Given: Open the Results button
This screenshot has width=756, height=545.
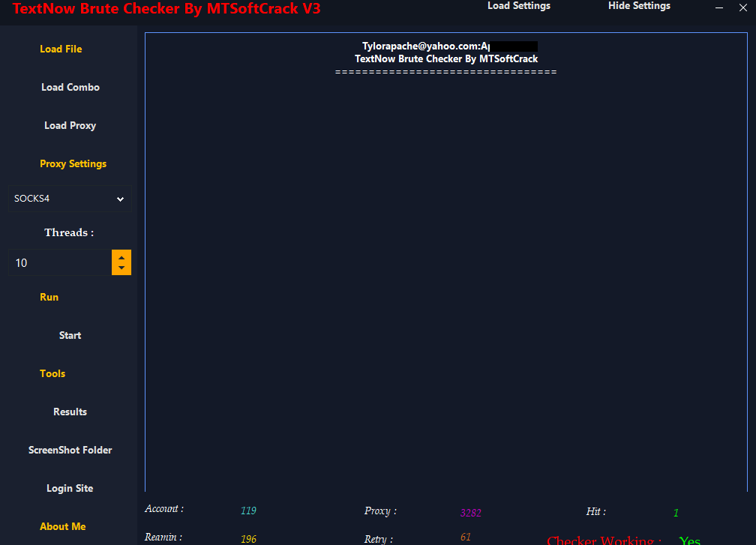Looking at the screenshot, I should pyautogui.click(x=70, y=412).
